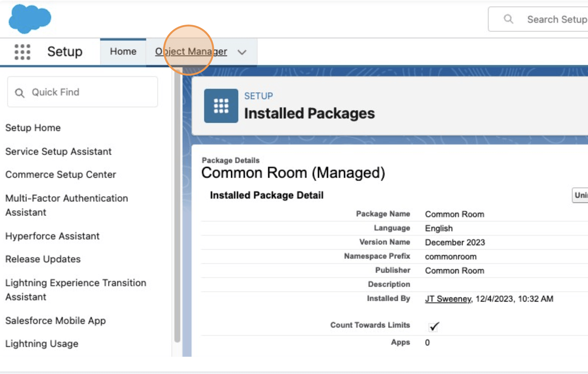This screenshot has width=588, height=374.
Task: Focus the Search Setup field
Action: coord(538,19)
